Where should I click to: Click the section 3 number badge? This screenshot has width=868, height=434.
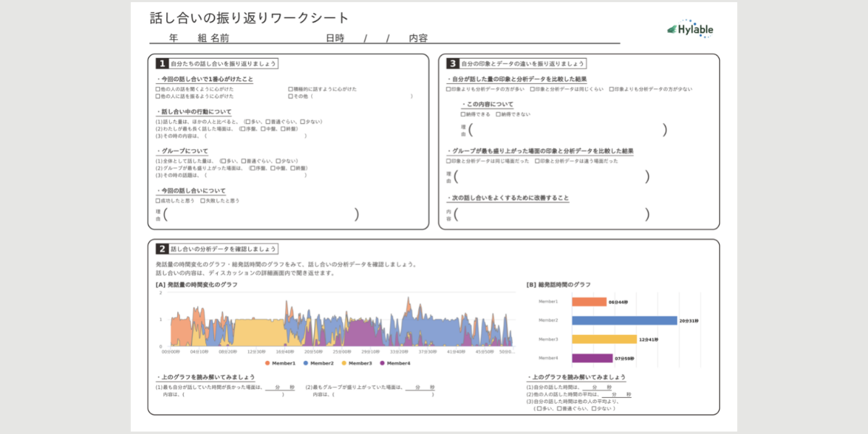(453, 64)
